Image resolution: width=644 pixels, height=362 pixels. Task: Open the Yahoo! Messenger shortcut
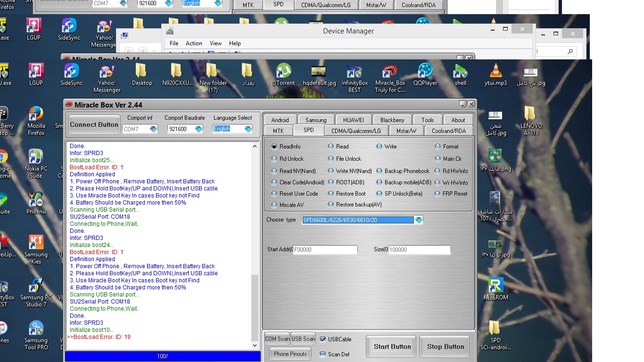107,78
